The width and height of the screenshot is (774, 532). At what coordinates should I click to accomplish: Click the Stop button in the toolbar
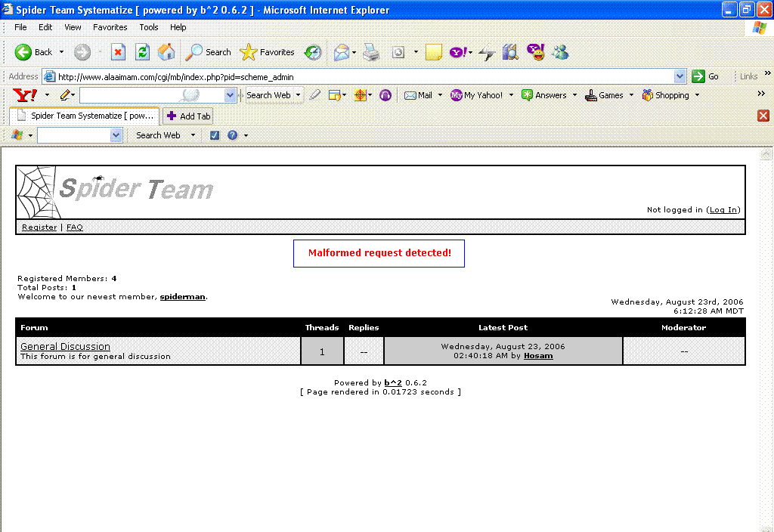click(x=118, y=52)
